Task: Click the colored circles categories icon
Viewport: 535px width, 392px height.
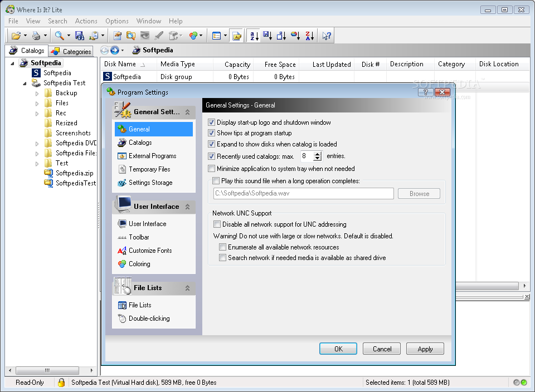Action: pyautogui.click(x=193, y=36)
